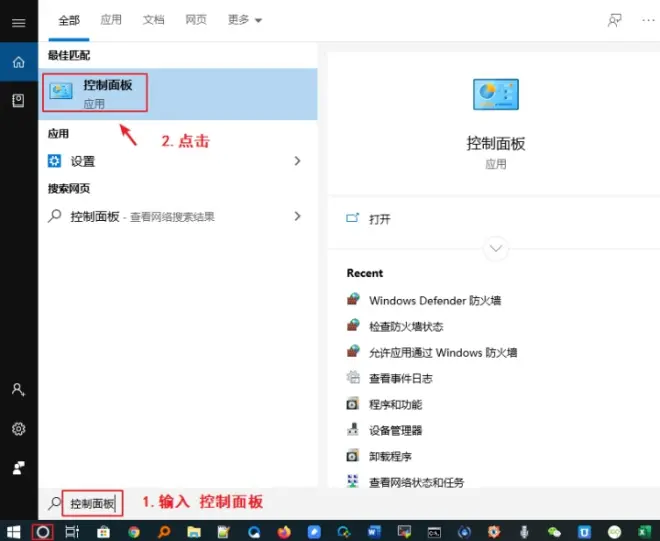660x541 pixels.
Task: Open the 更多 dropdown
Action: tap(245, 20)
